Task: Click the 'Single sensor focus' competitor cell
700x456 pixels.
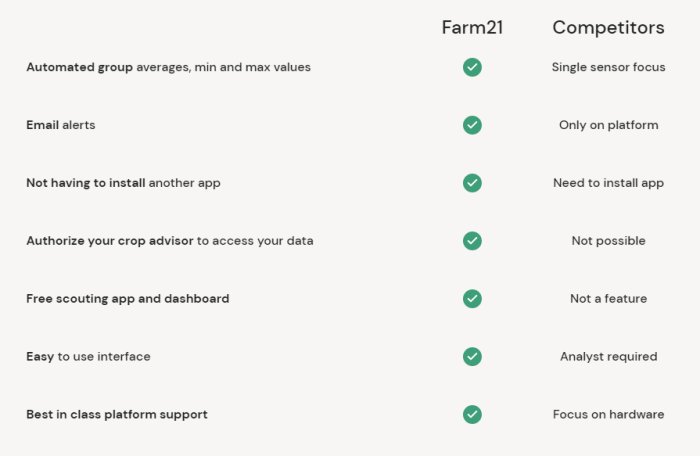Action: click(608, 67)
